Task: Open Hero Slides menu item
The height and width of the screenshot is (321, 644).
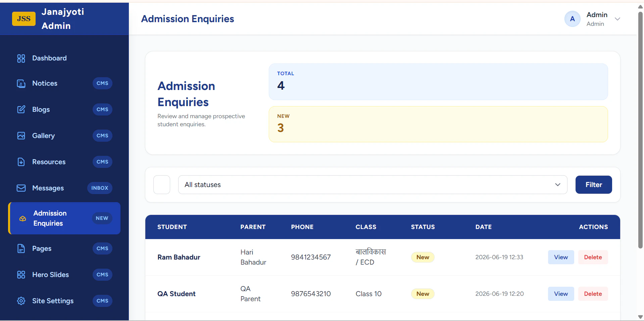Action: pos(50,275)
